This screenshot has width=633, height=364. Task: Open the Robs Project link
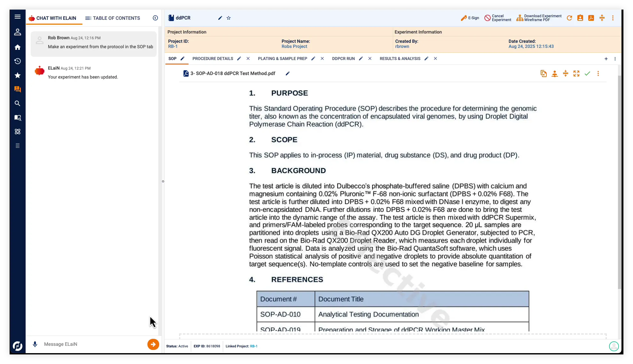[x=294, y=46]
